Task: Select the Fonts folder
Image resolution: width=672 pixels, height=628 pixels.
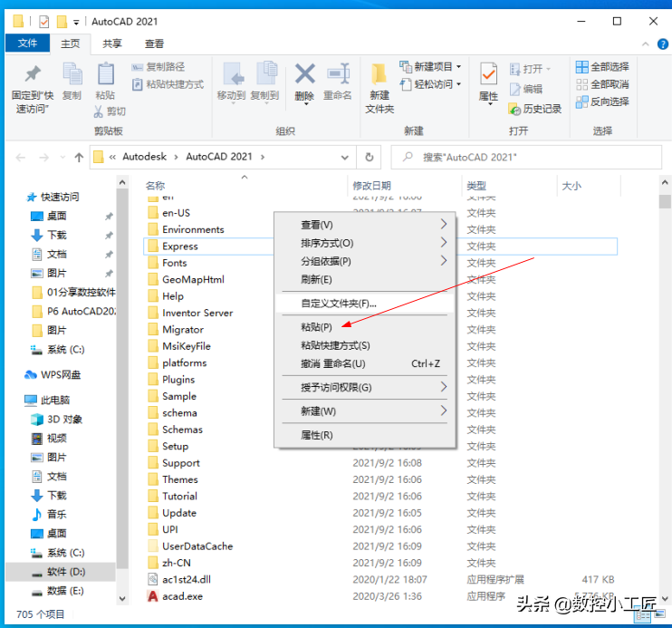Action: coord(175,263)
